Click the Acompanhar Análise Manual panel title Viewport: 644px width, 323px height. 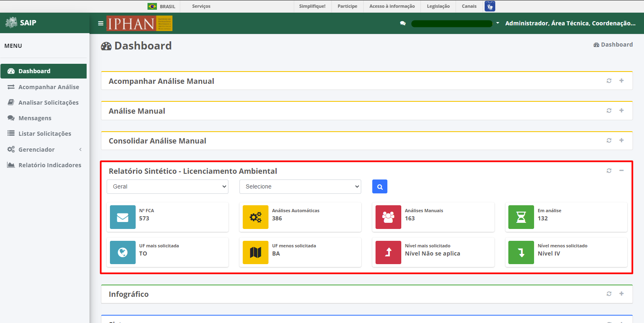point(161,81)
